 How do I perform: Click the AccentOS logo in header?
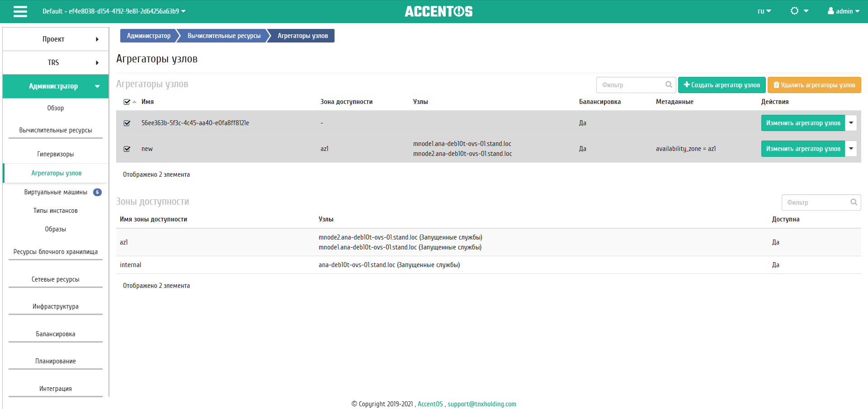(x=438, y=11)
